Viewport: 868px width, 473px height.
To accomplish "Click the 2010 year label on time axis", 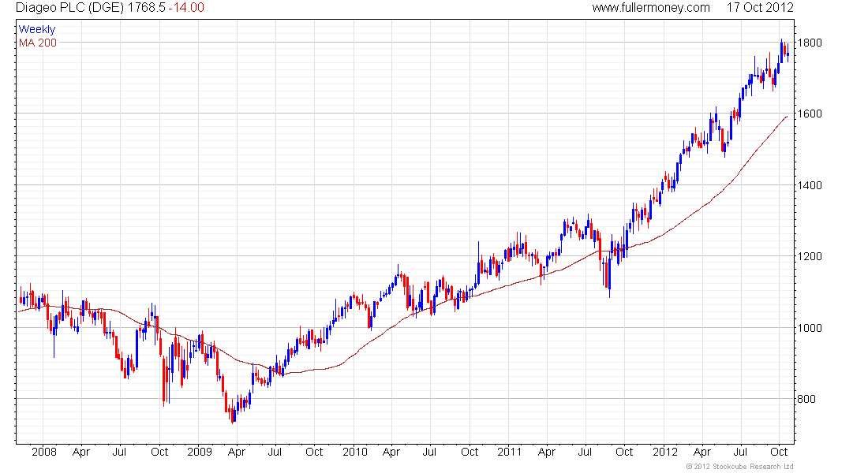I will click(355, 452).
